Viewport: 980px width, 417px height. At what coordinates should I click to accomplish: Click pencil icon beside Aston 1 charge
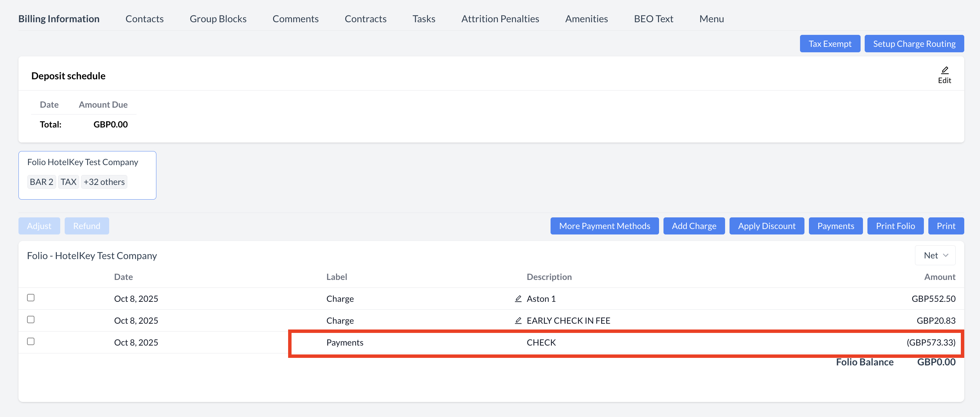[x=518, y=299]
